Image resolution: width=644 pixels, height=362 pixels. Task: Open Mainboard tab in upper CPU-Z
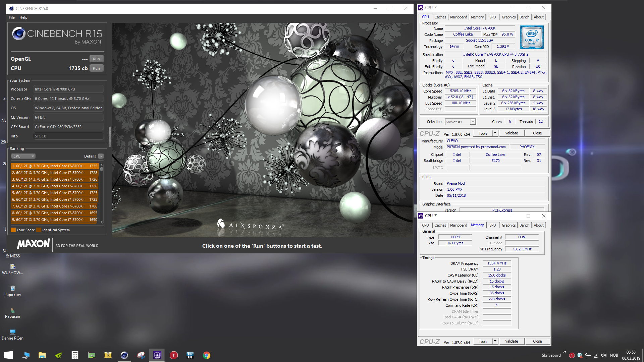tap(459, 17)
